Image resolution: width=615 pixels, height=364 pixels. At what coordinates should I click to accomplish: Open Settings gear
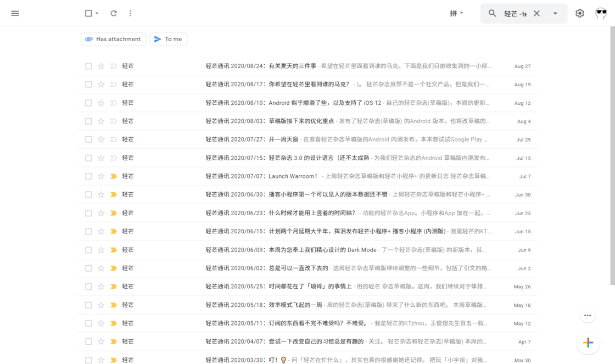[580, 13]
